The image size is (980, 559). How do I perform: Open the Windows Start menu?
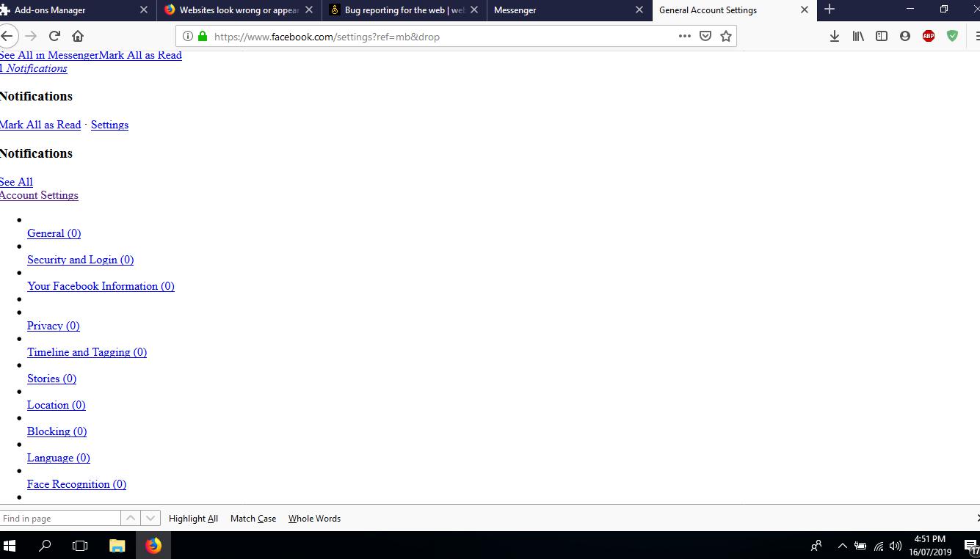coord(10,545)
